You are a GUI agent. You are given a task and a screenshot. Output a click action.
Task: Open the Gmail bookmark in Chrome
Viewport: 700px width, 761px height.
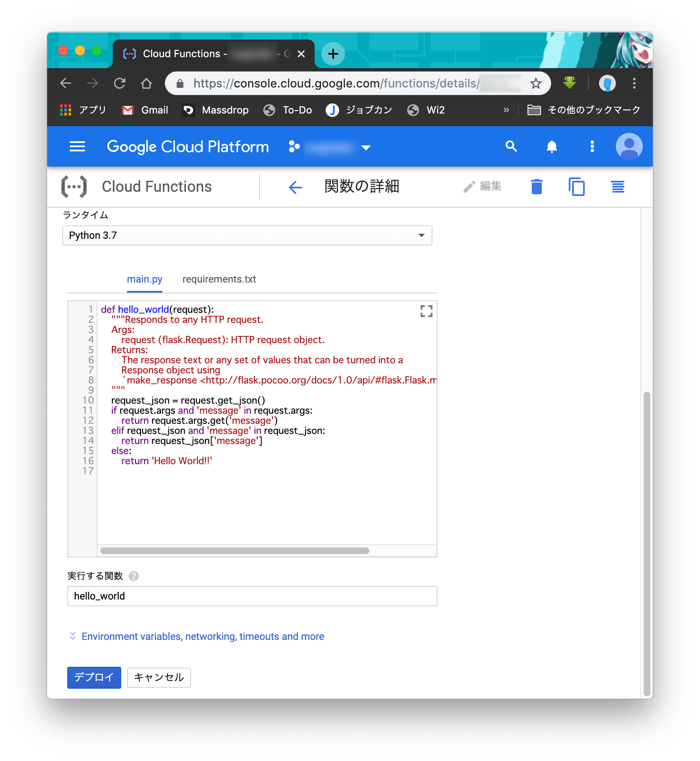point(145,110)
